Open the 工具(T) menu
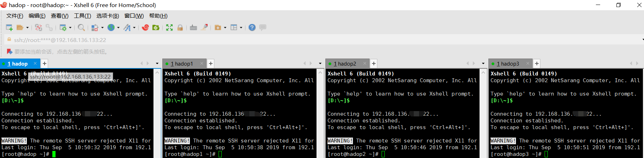The height and width of the screenshot is (158, 644). click(x=82, y=16)
